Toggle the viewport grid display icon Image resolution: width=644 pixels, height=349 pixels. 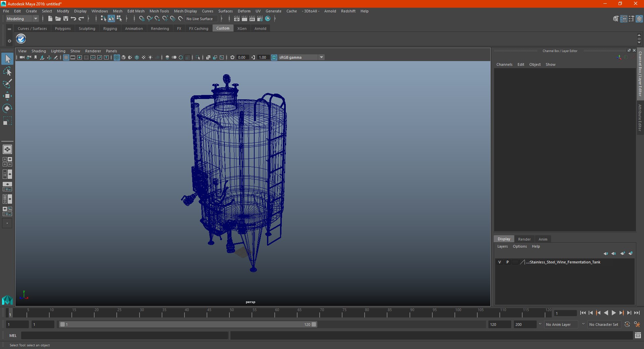(x=66, y=57)
